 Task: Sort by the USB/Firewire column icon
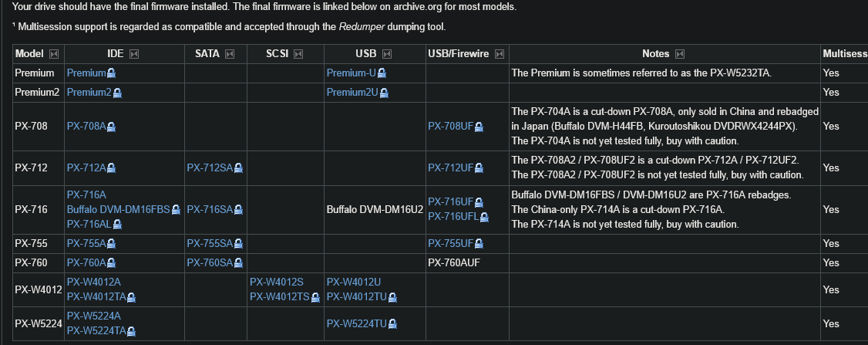click(x=500, y=54)
